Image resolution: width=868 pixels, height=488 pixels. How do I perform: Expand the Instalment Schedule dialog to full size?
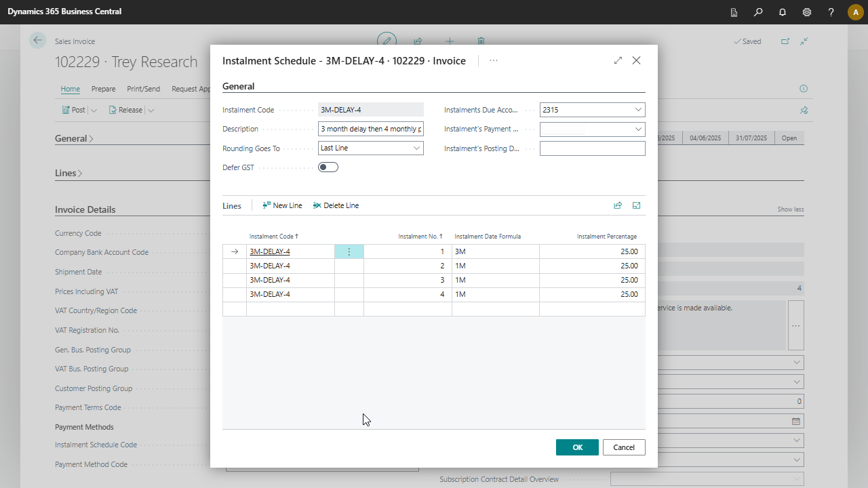point(618,60)
